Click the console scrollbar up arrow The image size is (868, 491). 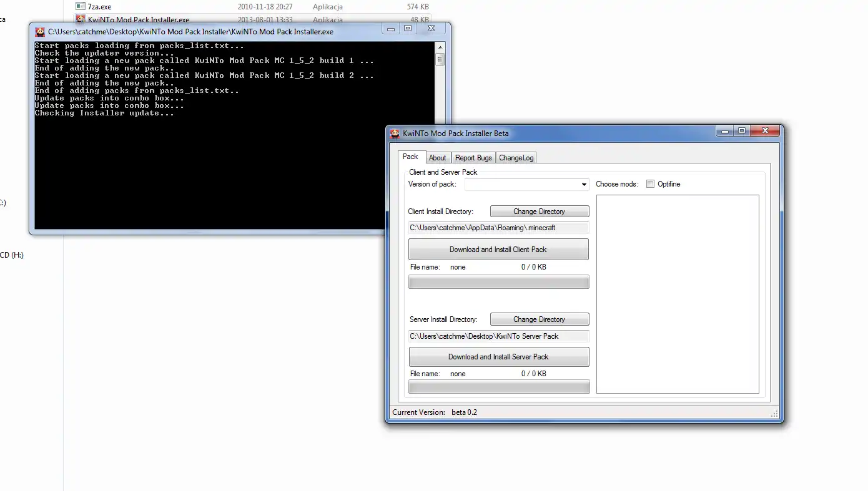(x=440, y=47)
